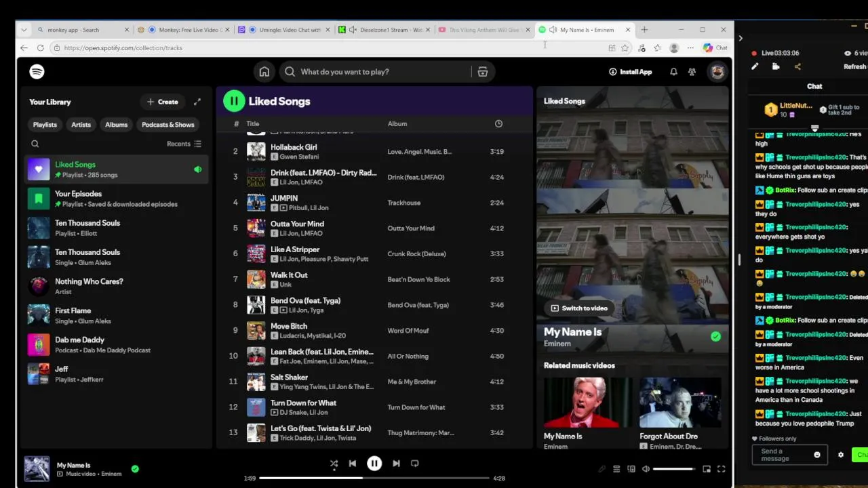The height and width of the screenshot is (488, 868).
Task: Open Eminem artist link under My Name Is
Action: pos(557,344)
